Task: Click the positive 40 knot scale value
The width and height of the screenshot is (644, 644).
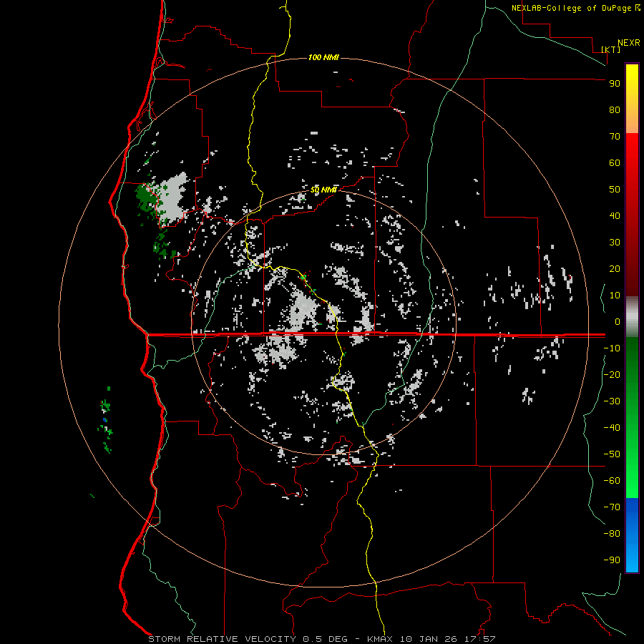Action: tap(615, 215)
